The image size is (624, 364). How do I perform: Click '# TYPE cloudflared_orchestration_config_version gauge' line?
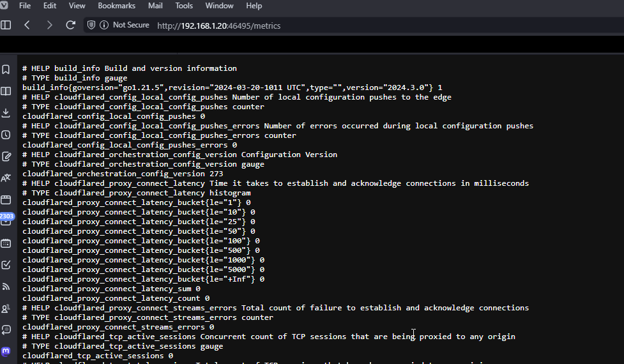click(143, 164)
